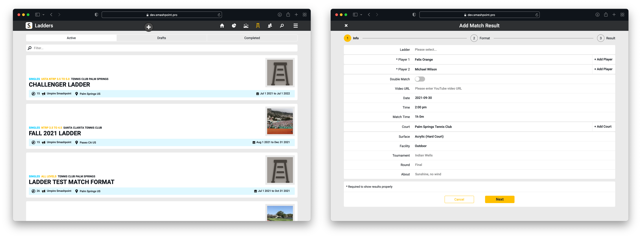644x238 pixels.
Task: Open the podium rankings icon
Action: 246,25
